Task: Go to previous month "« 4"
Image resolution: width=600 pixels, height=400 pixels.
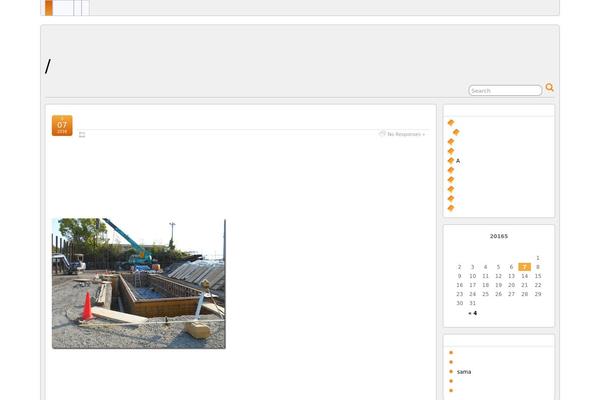Action: [473, 313]
